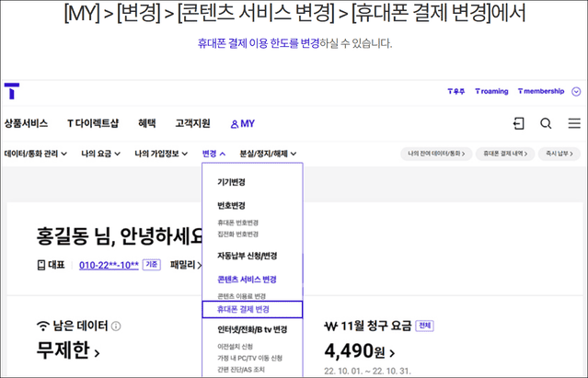Open the T roaming link
The height and width of the screenshot is (378, 588).
tap(491, 91)
